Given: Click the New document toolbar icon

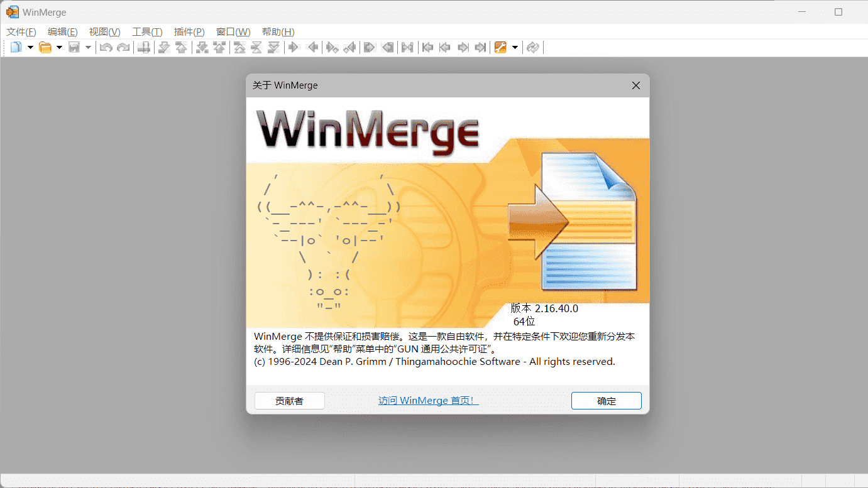Looking at the screenshot, I should (x=16, y=47).
